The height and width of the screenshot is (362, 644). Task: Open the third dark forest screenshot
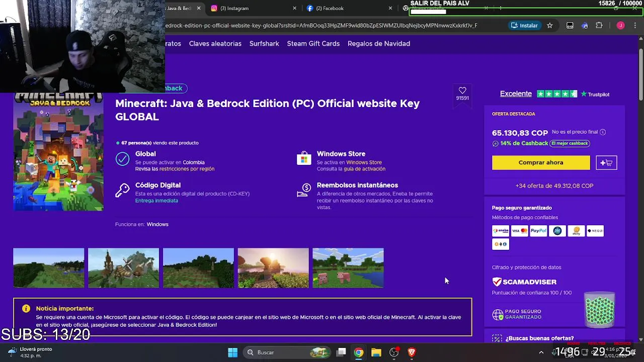coord(198,268)
